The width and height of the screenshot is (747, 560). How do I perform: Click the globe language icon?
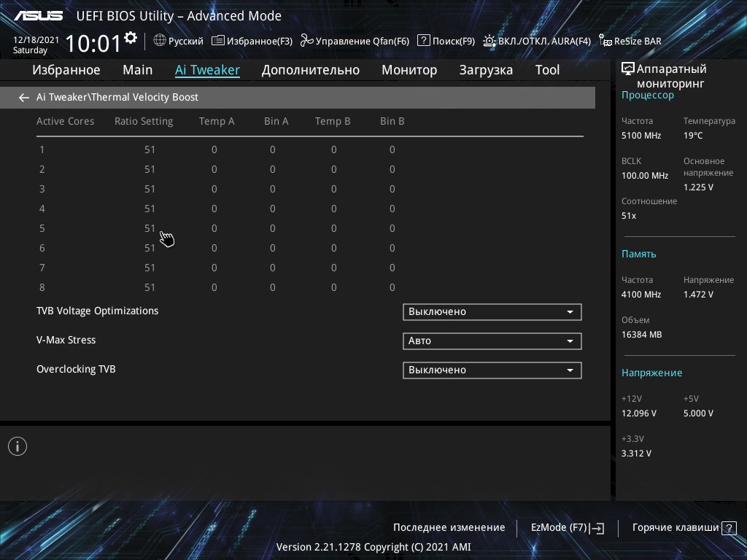click(160, 41)
